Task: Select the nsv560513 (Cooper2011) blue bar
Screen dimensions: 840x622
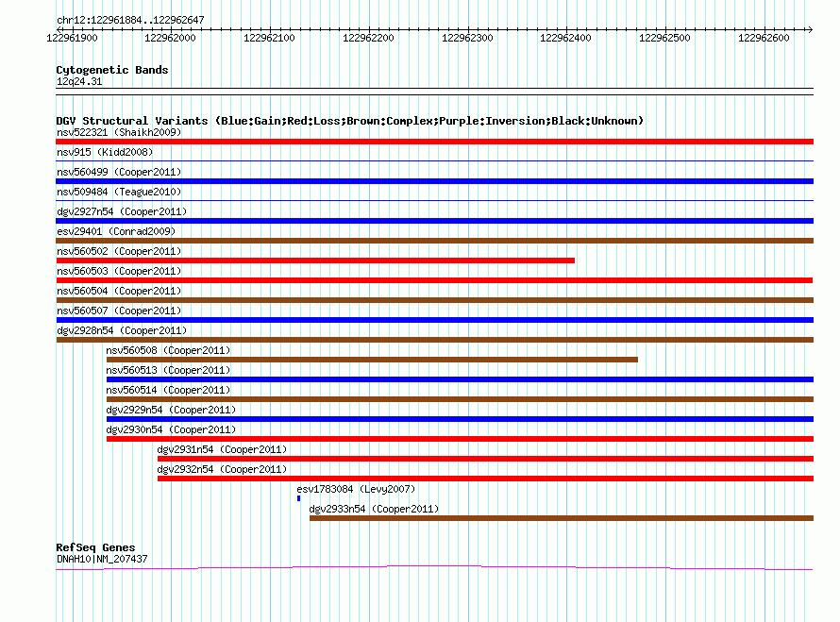Action: tap(460, 379)
